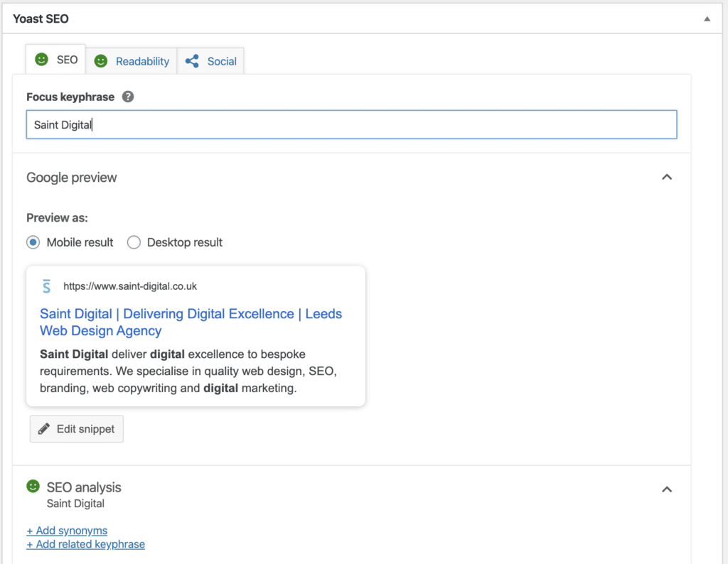Click the SEO analysis green smiley icon
728x564 pixels.
click(x=33, y=486)
